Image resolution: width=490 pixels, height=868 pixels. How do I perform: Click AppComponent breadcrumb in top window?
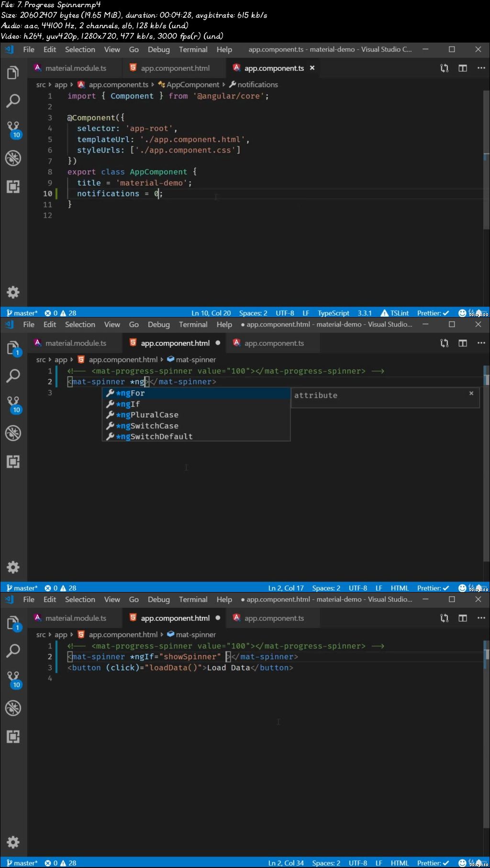coord(189,85)
